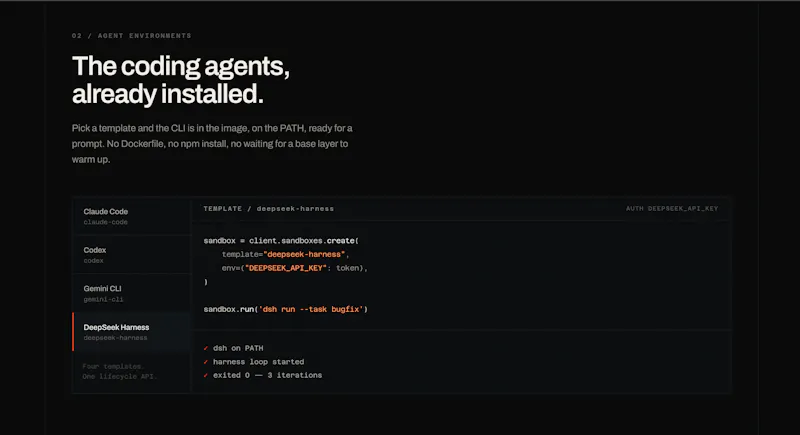Image resolution: width=800 pixels, height=435 pixels.
Task: Click the checkmark before 'exited 0 — 3 iterations'
Action: (x=206, y=375)
